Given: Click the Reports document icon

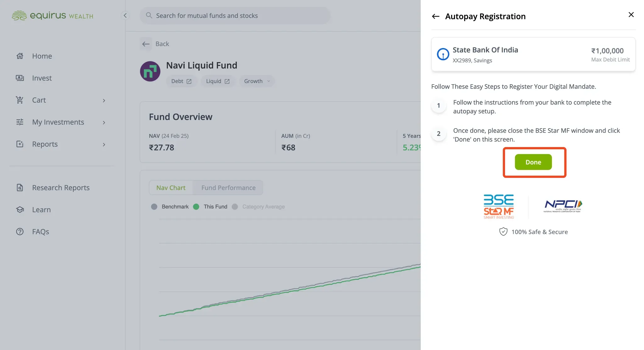Looking at the screenshot, I should pyautogui.click(x=20, y=144).
